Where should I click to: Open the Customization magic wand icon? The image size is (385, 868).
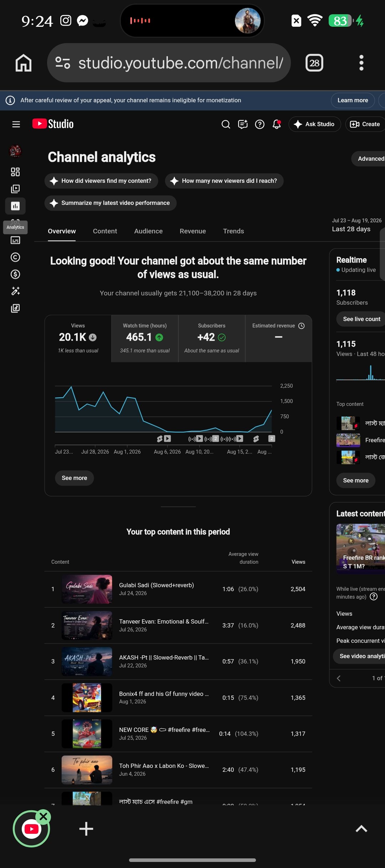pyautogui.click(x=15, y=291)
